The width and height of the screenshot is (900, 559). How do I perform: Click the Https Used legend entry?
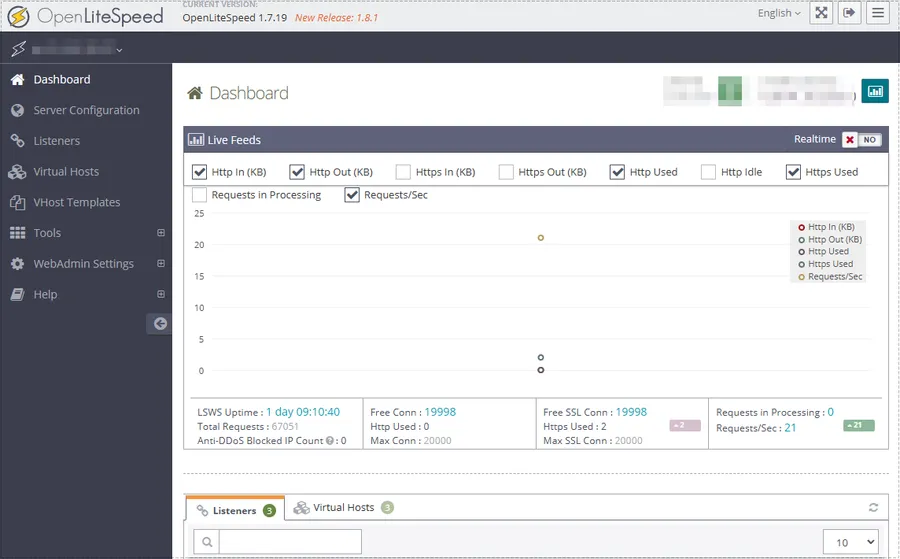(x=825, y=264)
